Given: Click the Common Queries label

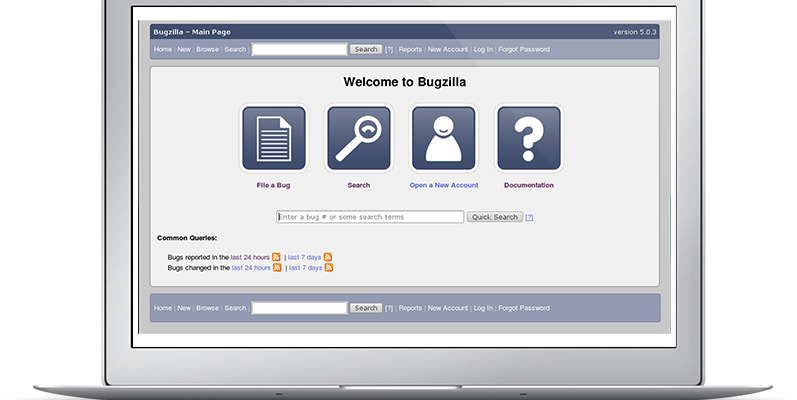Looking at the screenshot, I should 187,238.
